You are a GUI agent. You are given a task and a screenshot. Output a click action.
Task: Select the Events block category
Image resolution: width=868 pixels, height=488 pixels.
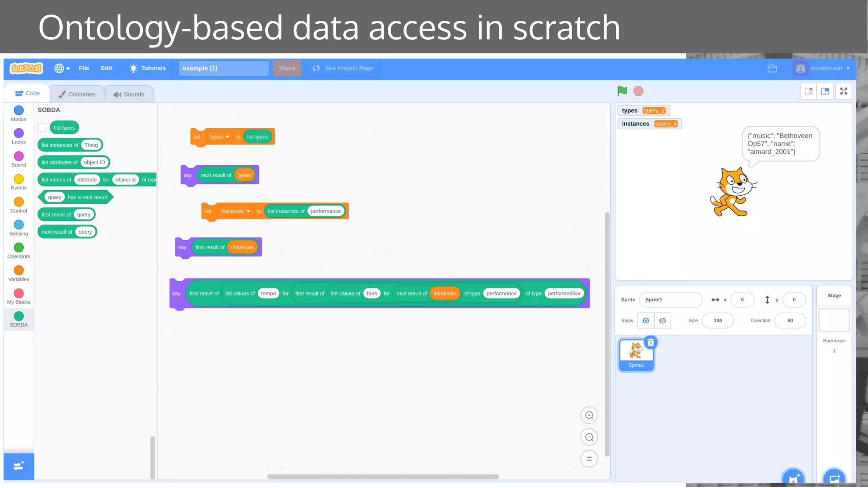click(x=19, y=182)
